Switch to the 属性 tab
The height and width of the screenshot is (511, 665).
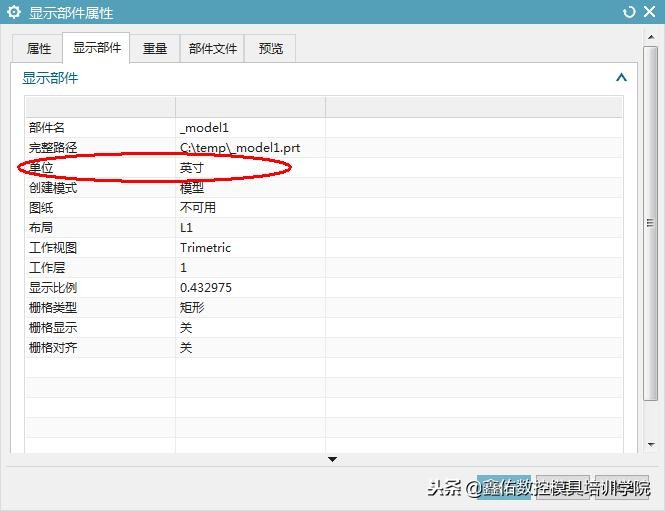[39, 48]
